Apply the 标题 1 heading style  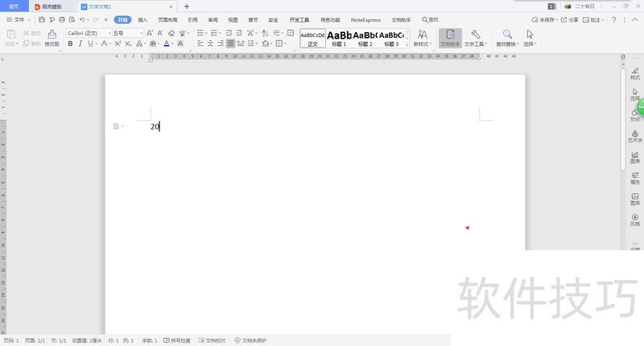(339, 38)
